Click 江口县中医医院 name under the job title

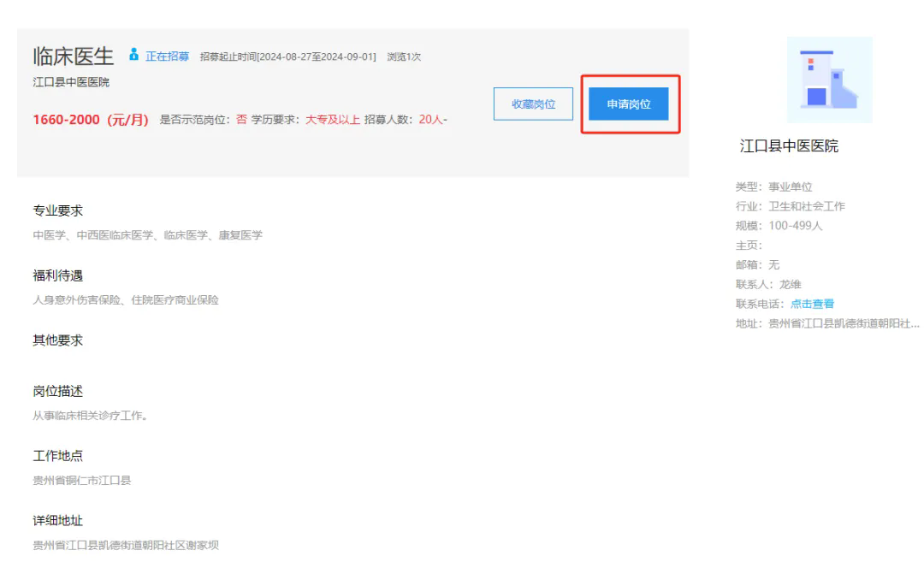coord(71,82)
